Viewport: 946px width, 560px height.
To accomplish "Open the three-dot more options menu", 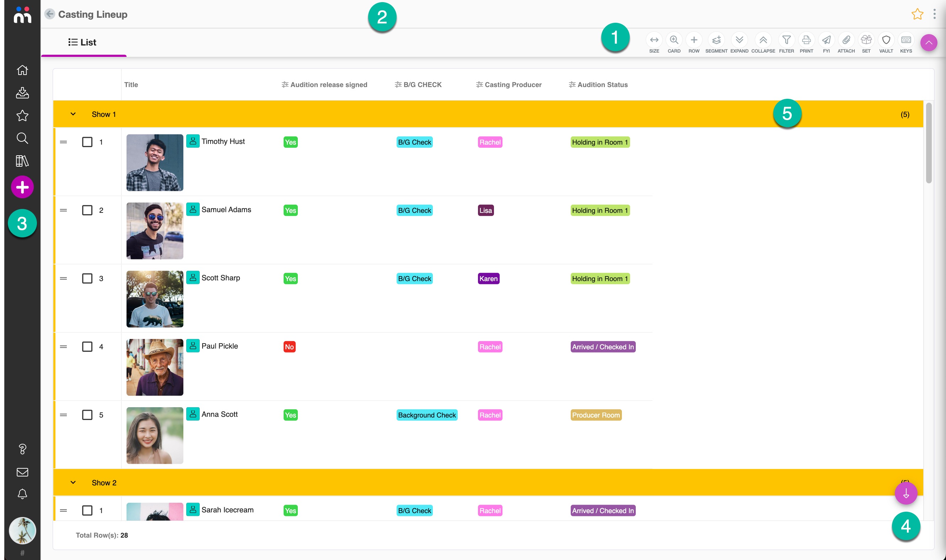I will tap(934, 14).
